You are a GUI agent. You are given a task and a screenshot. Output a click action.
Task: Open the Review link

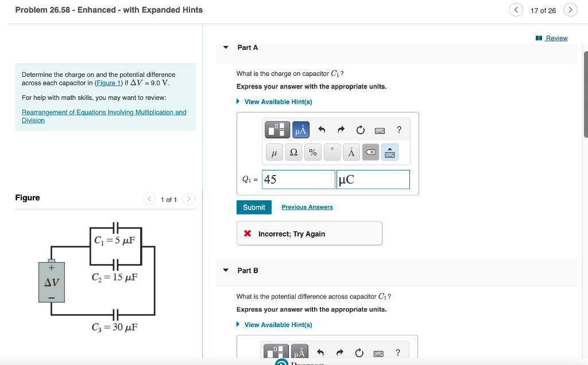(x=555, y=38)
